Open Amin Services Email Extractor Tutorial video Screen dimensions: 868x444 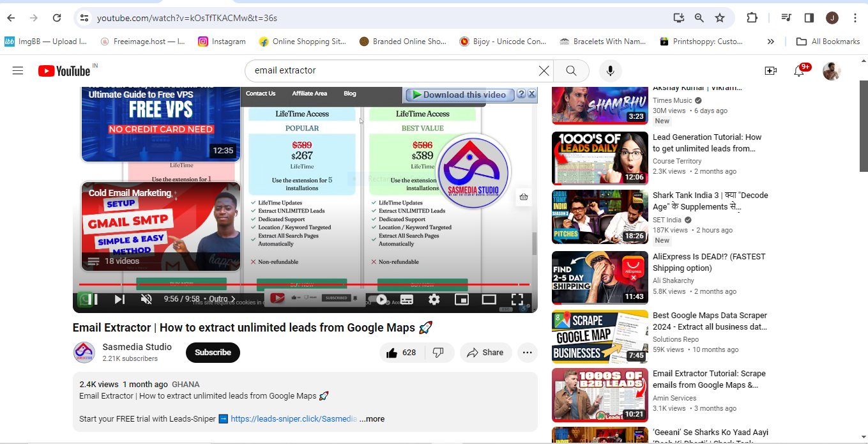point(709,379)
